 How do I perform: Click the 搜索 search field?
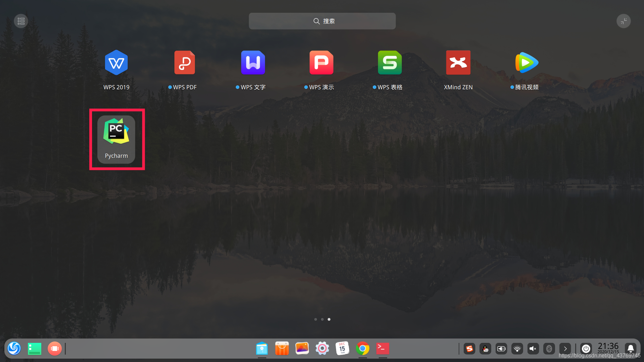click(x=322, y=21)
